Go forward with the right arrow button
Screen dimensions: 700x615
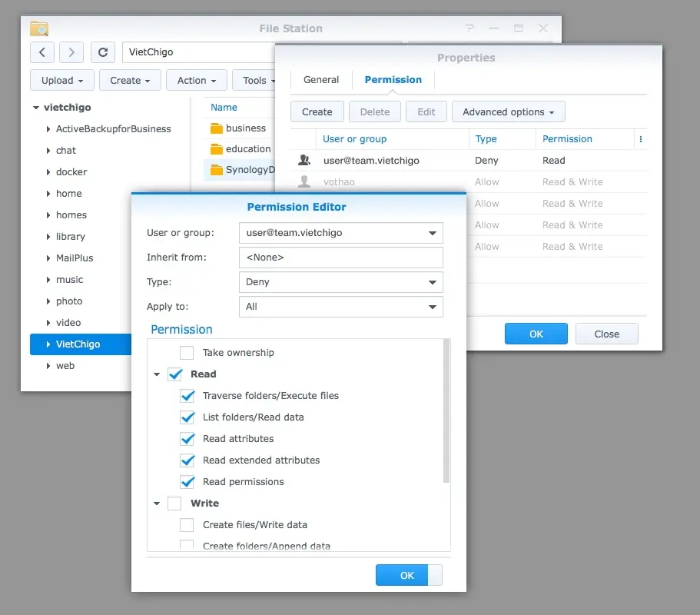click(71, 52)
